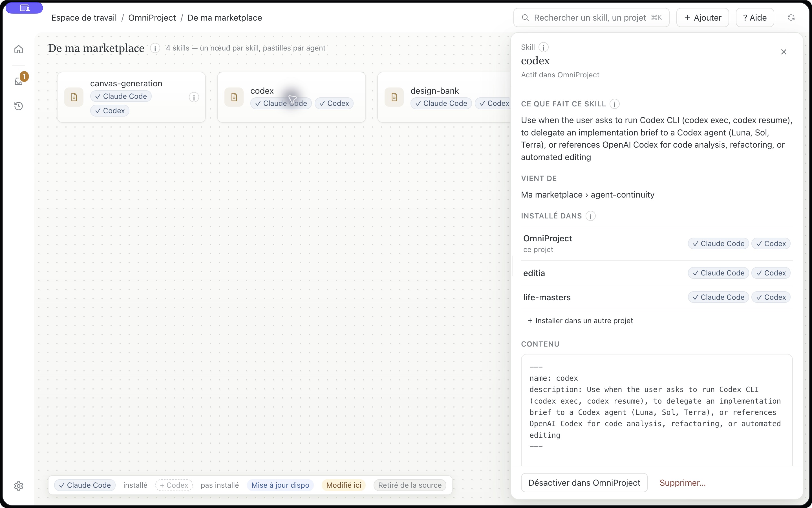The image size is (812, 508).
Task: Click the Retiré de la source legend pill
Action: coord(410,485)
